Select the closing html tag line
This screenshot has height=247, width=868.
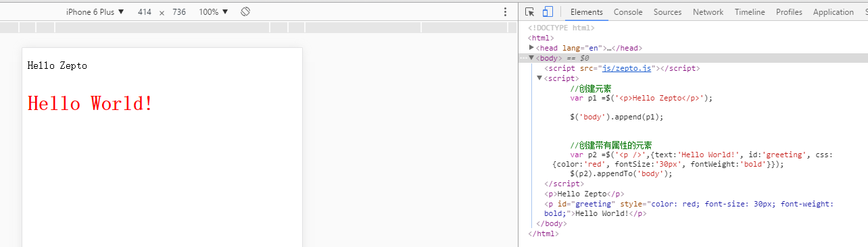543,234
